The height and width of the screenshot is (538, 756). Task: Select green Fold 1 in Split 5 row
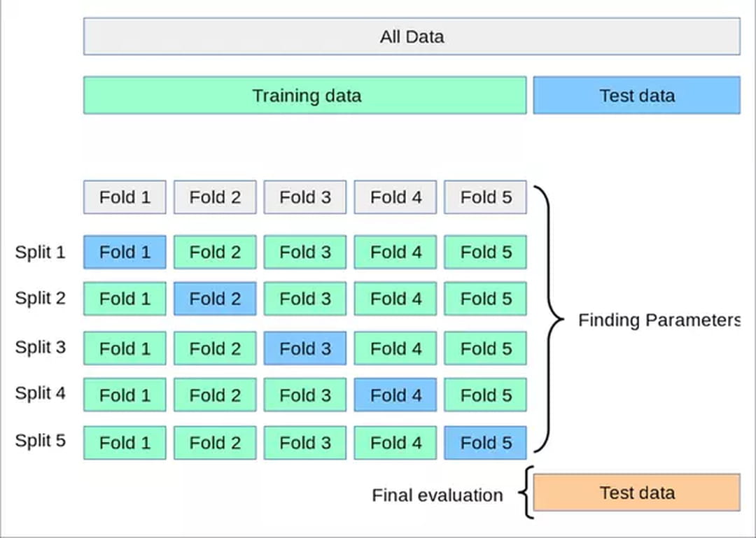(x=125, y=443)
